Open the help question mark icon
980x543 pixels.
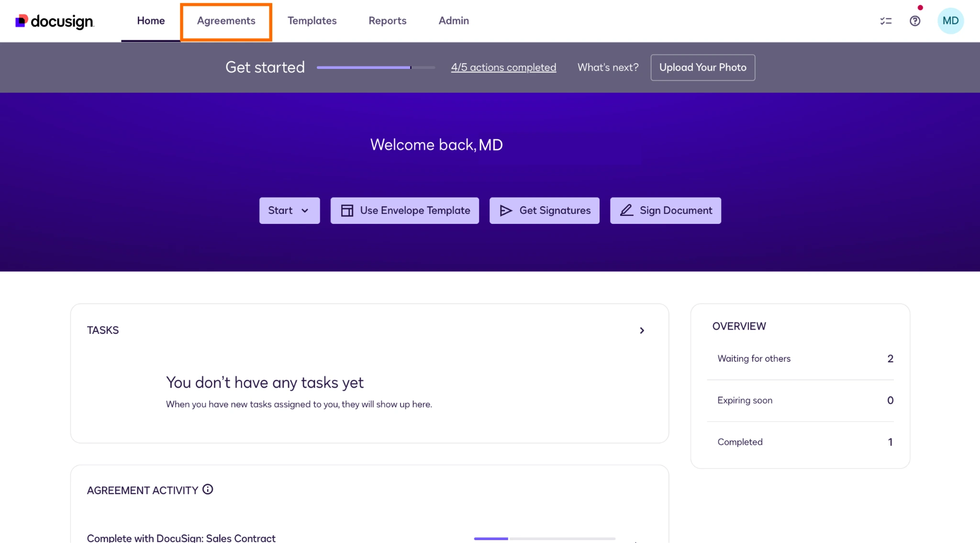tap(915, 21)
